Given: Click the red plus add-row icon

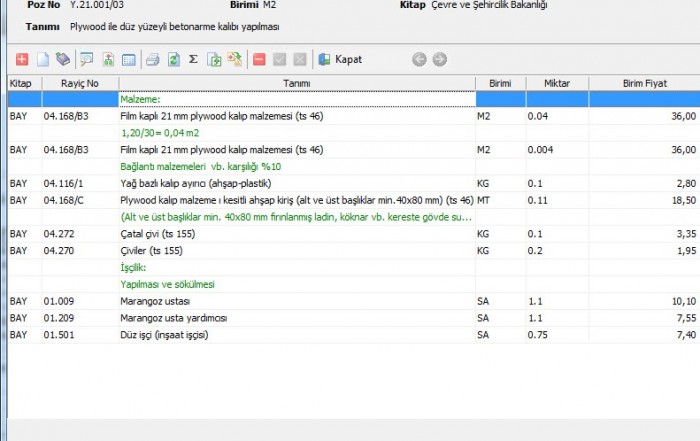Looking at the screenshot, I should tap(22, 59).
